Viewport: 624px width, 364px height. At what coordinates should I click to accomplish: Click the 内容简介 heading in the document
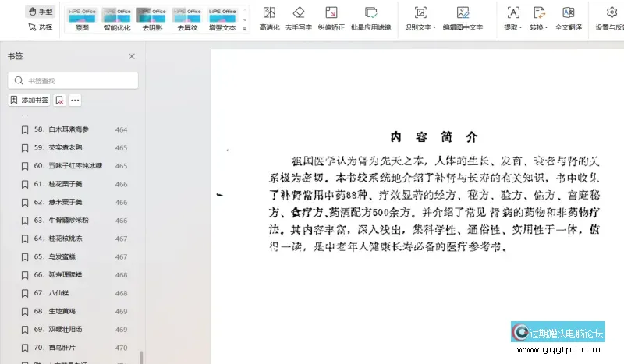(434, 137)
